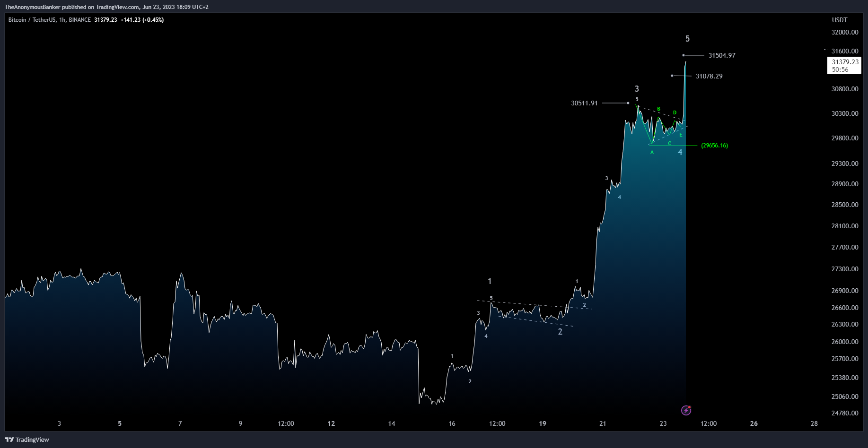The image size is (868, 448).
Task: Select the green E triangle label
Action: point(681,135)
